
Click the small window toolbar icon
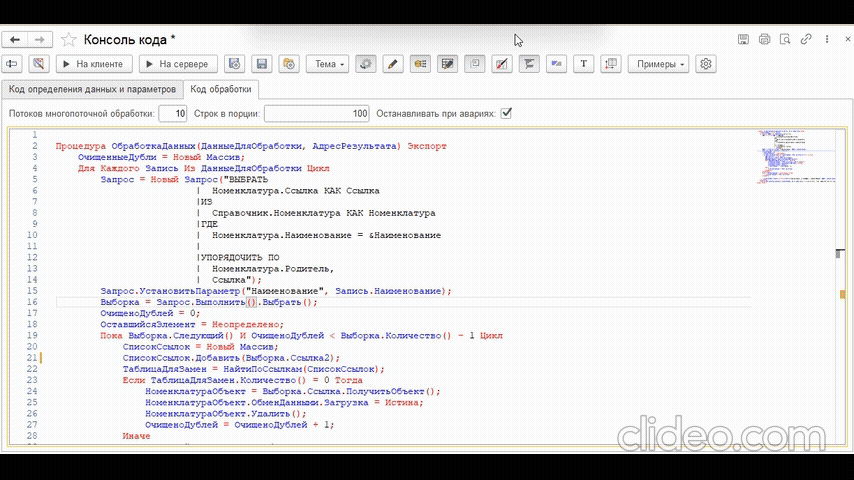point(474,64)
